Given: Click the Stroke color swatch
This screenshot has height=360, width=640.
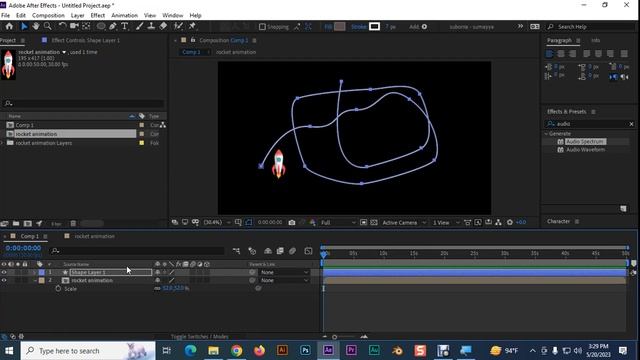Looking at the screenshot, I should coord(374,27).
